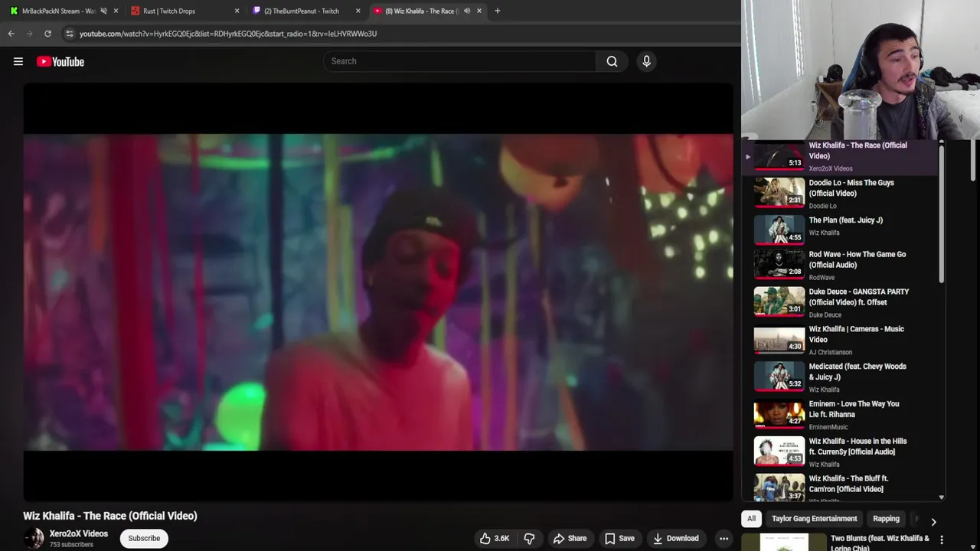Select currently playing The Race playlist item
Screen dimensions: 980x551
click(840, 157)
